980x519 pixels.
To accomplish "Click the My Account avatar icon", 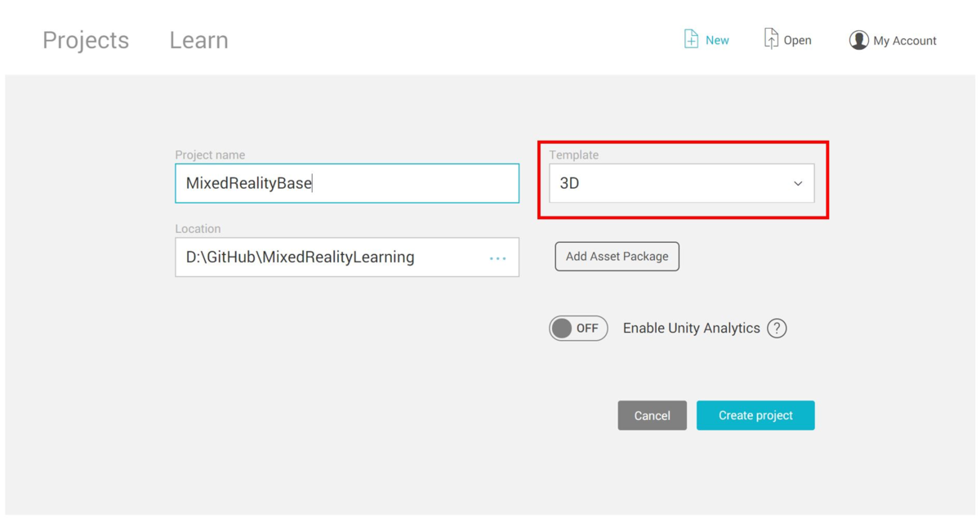I will [858, 40].
